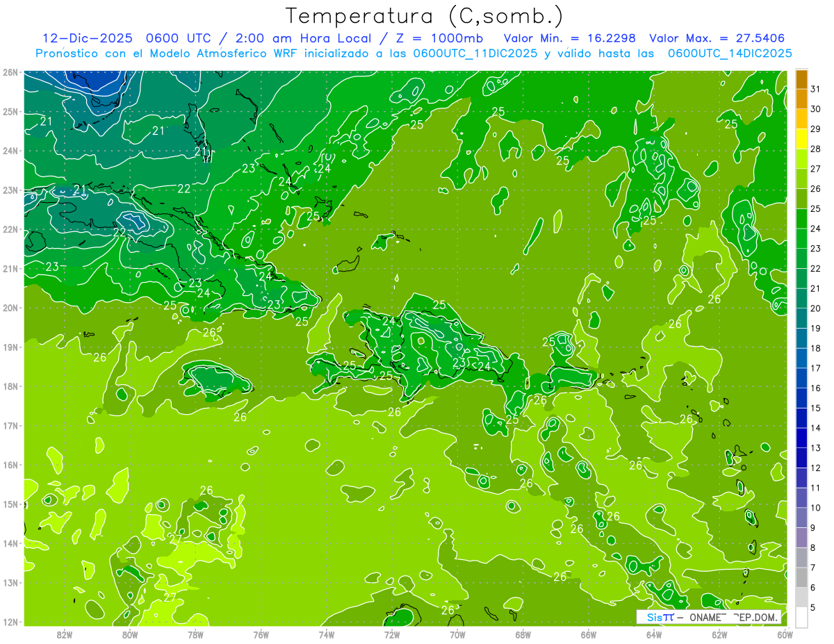Screen dimensions: 834x644
Task: Pick the white swatch at the color scale bottom
Action: [x=801, y=617]
